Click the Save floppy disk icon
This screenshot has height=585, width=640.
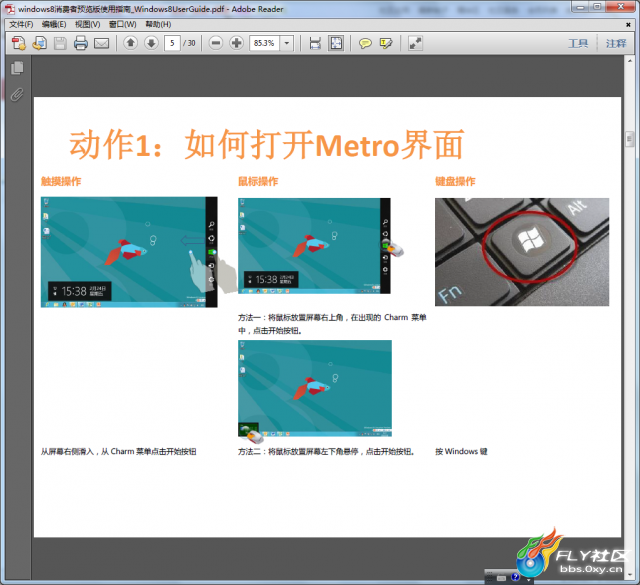[60, 43]
